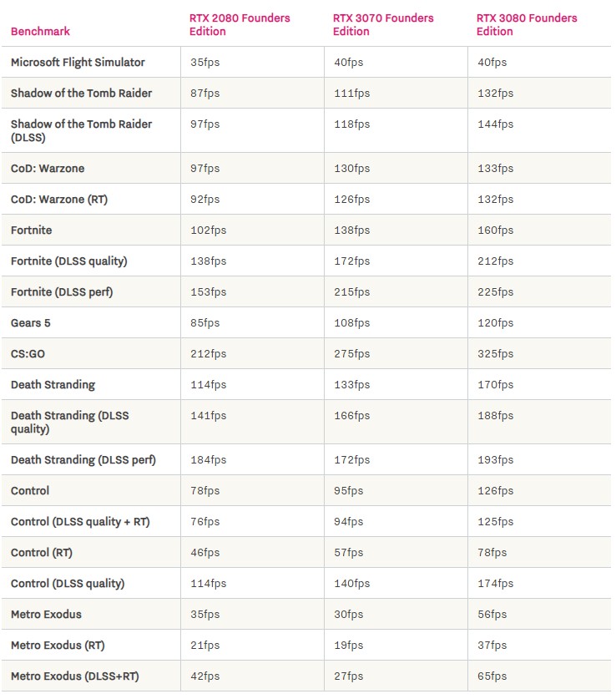This screenshot has height=699, width=616.
Task: Select the 57fps Control (RT) value
Action: click(349, 553)
